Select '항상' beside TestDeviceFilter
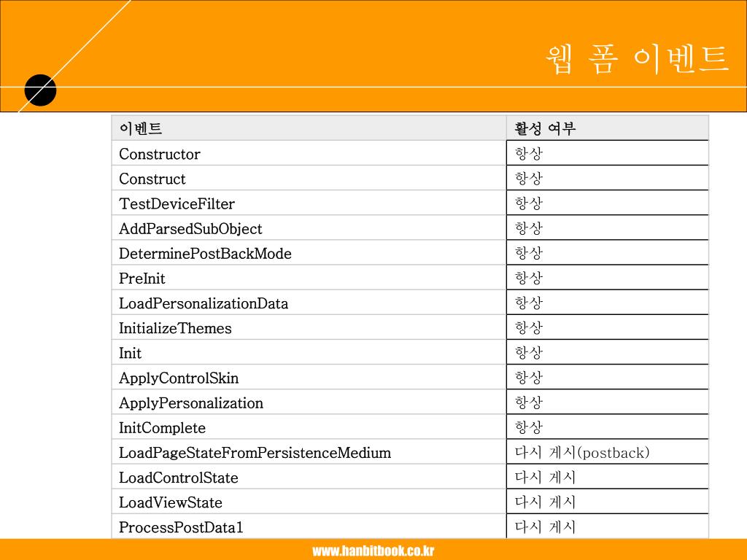 529,203
